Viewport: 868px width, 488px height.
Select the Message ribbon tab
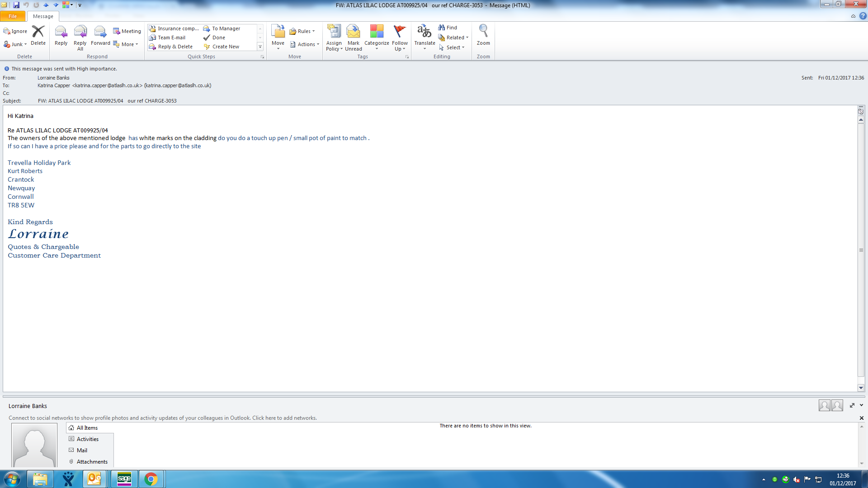[x=43, y=16]
